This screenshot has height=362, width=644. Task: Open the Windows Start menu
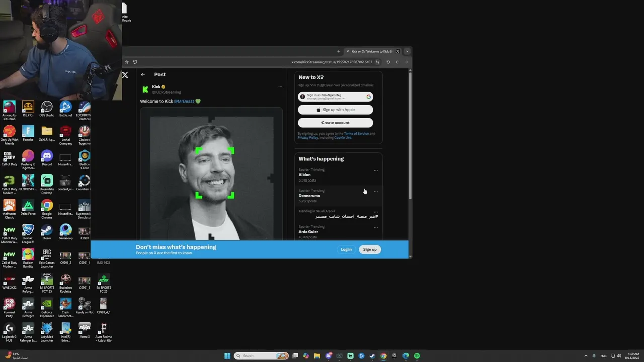pyautogui.click(x=227, y=356)
